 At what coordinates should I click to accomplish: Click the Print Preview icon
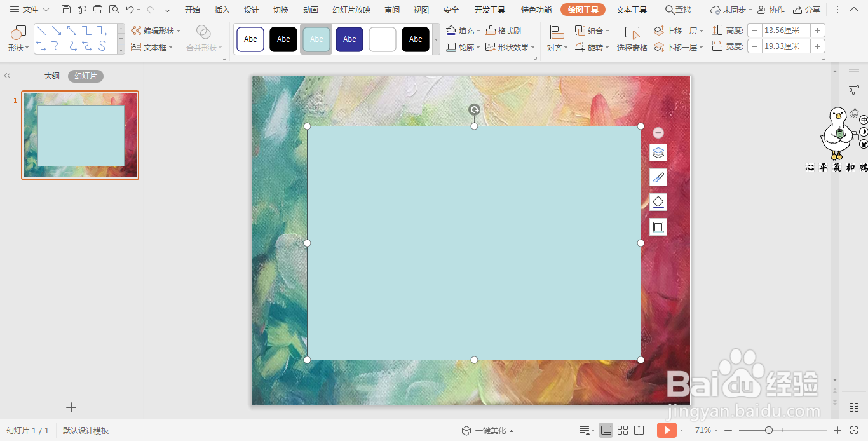click(114, 10)
